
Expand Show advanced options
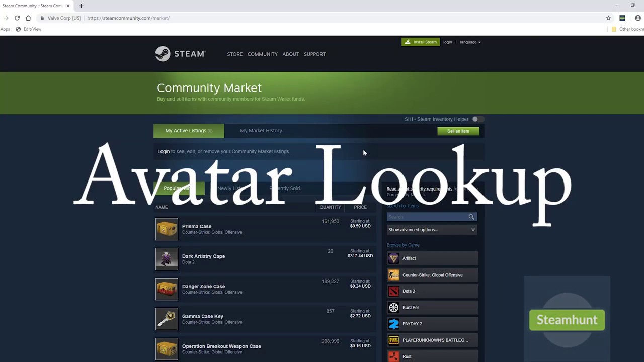[431, 230]
